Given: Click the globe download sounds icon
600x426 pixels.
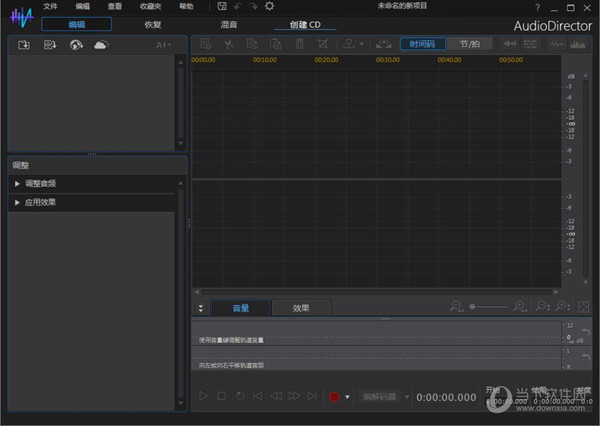Looking at the screenshot, I should coord(76,45).
